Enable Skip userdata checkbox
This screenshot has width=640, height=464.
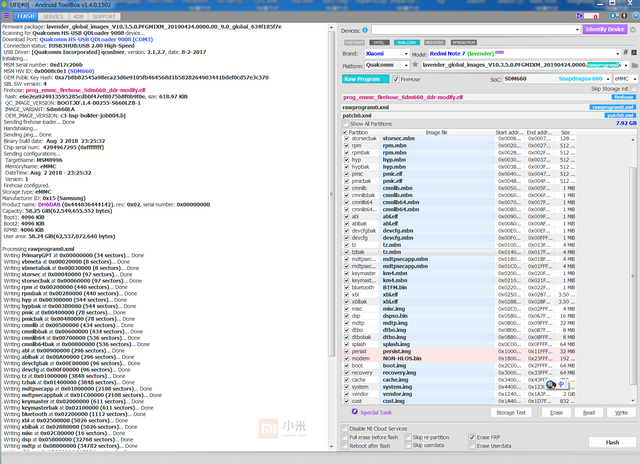coord(408,445)
